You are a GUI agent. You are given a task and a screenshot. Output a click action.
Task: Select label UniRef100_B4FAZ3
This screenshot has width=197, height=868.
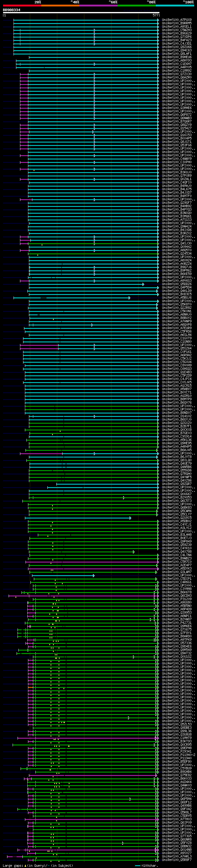pyautogui.click(x=177, y=40)
